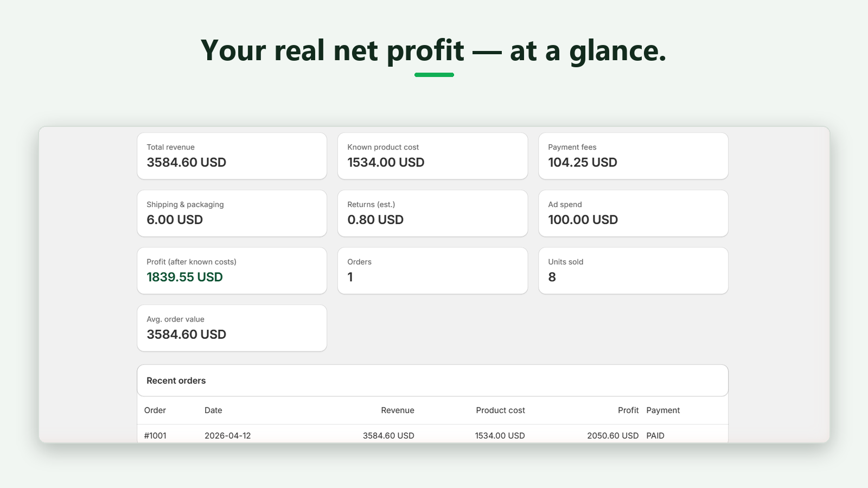Sort the table by Order column
Viewport: 868px width, 488px height.
click(x=155, y=410)
